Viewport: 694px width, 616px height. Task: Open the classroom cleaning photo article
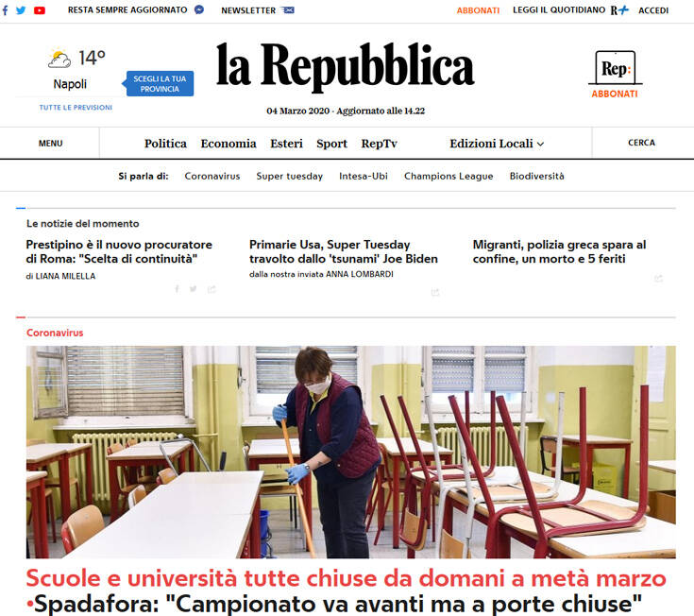pos(351,452)
